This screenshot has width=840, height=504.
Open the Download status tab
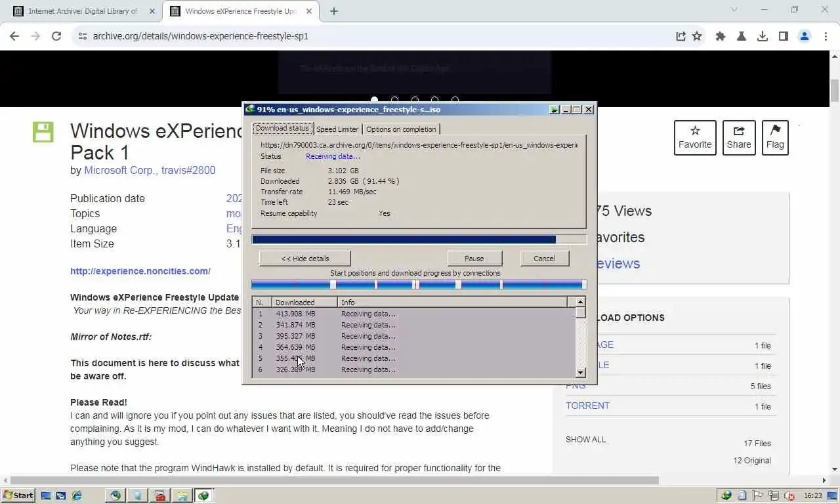pos(282,129)
